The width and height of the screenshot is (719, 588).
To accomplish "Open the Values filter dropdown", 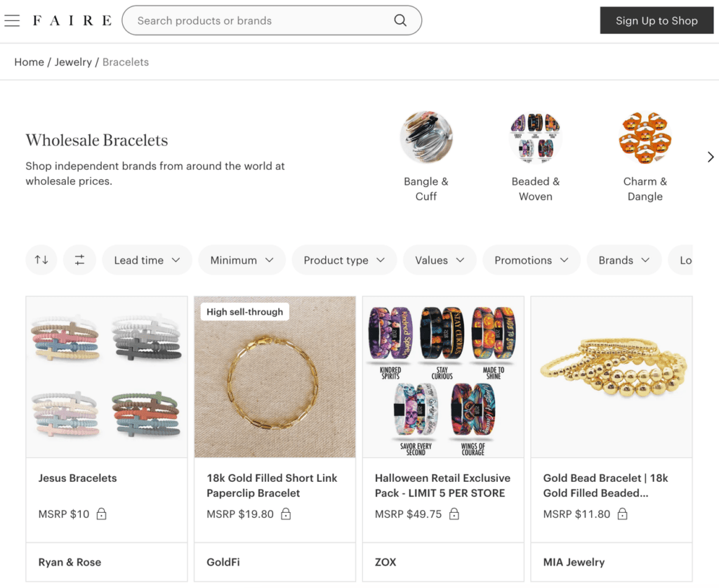I will 440,260.
